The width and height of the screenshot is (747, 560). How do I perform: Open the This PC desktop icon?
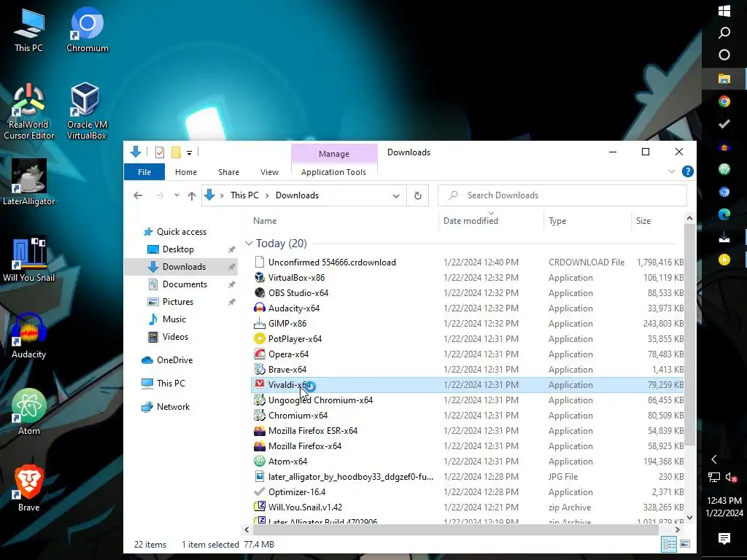28,29
